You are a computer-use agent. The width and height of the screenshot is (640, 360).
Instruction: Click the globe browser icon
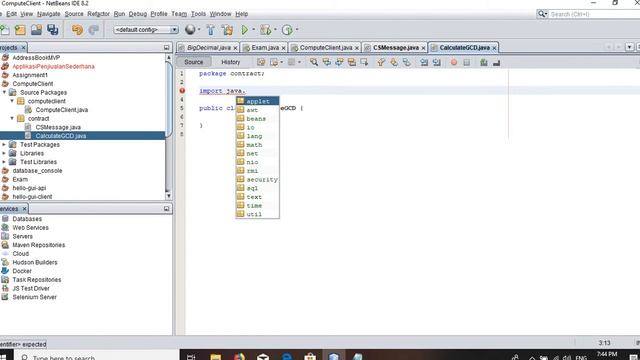[x=190, y=29]
